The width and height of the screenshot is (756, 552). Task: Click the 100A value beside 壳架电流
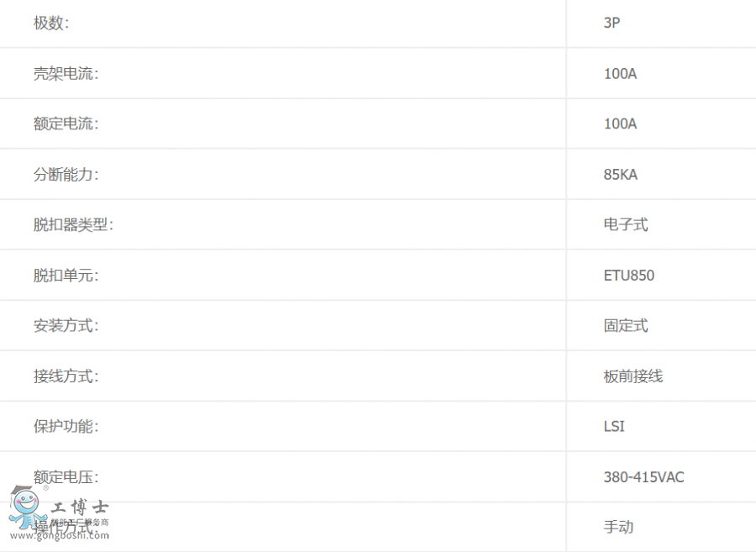[x=620, y=74]
